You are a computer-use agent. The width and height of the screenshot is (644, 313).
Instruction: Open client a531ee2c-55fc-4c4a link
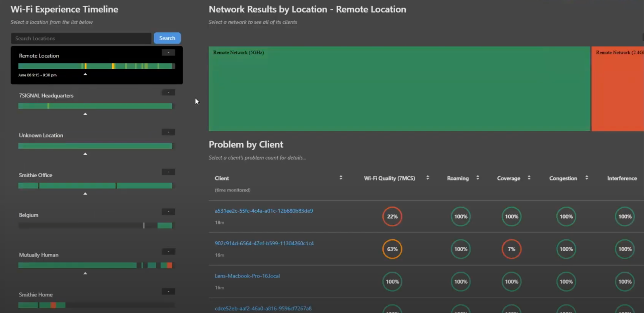tap(264, 211)
